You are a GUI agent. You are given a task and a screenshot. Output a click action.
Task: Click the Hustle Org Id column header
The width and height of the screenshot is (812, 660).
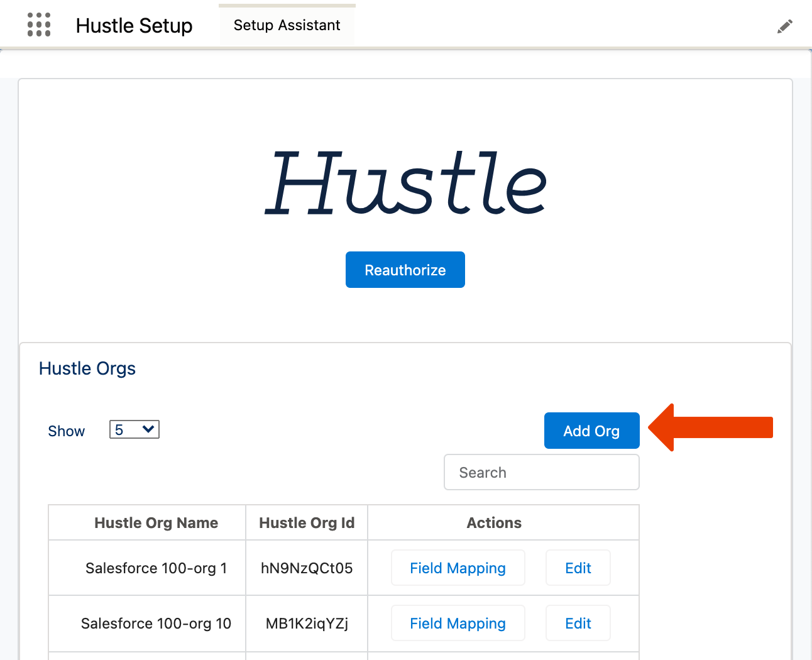point(307,522)
